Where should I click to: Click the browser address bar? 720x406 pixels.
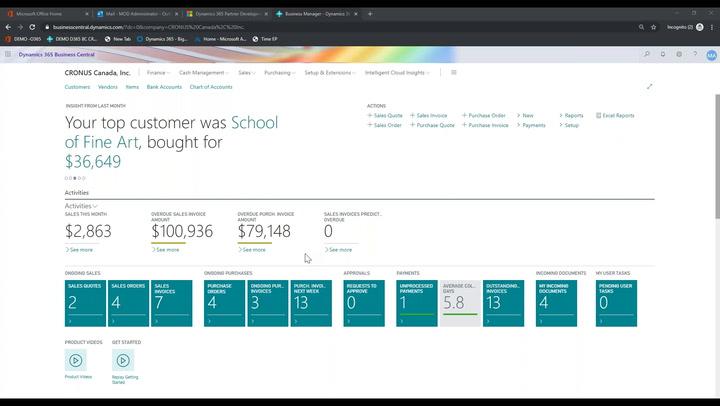coord(300,27)
